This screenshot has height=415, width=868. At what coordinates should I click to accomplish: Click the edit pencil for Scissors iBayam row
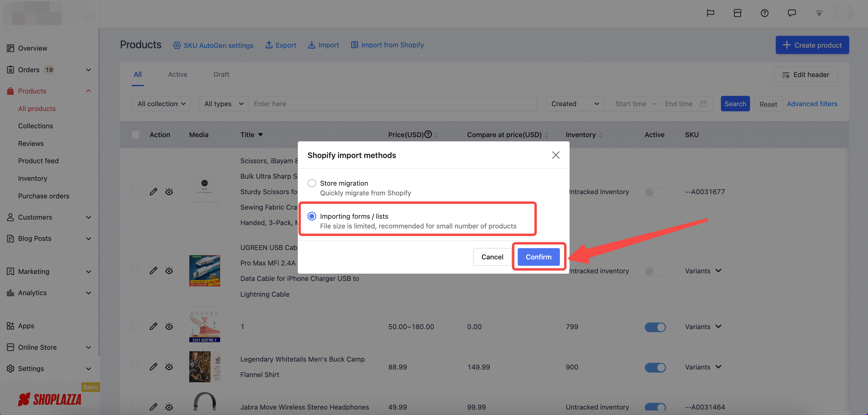click(153, 192)
